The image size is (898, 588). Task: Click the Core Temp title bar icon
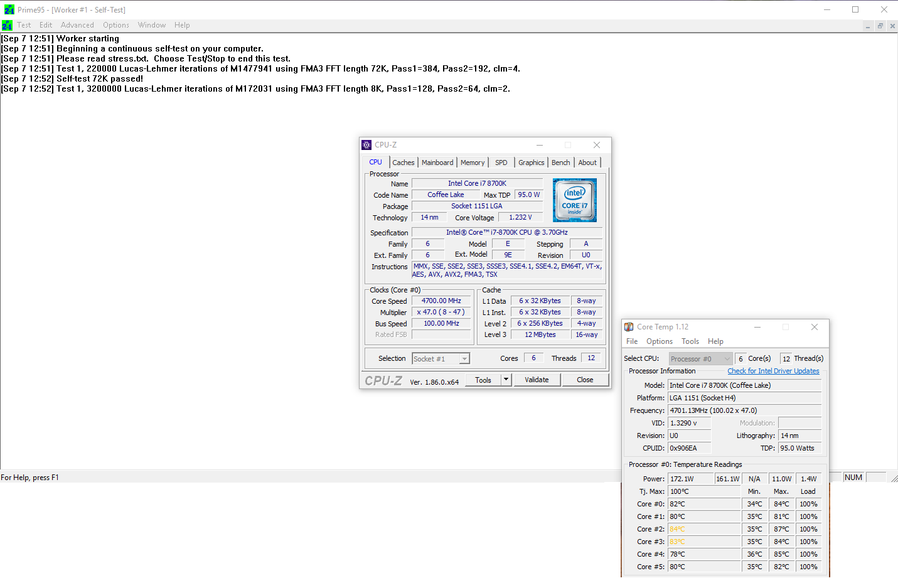629,327
